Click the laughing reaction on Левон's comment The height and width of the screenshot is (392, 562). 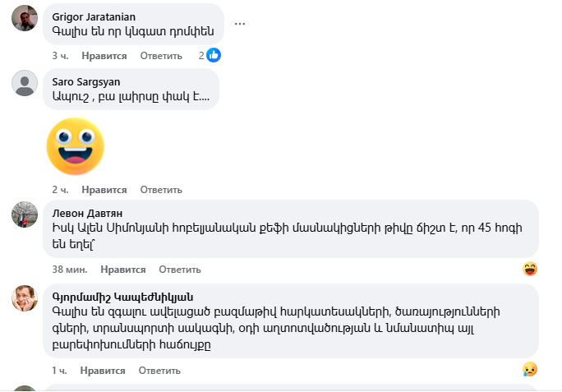pyautogui.click(x=530, y=269)
